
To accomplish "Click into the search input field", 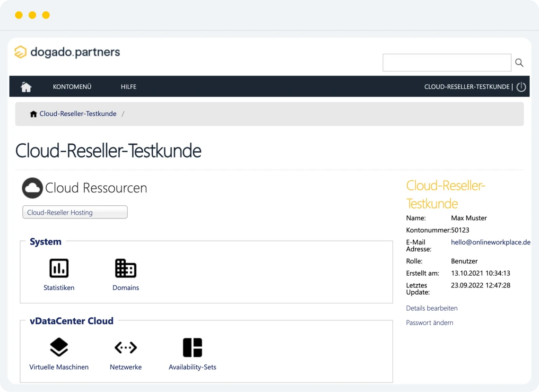I will tap(447, 62).
